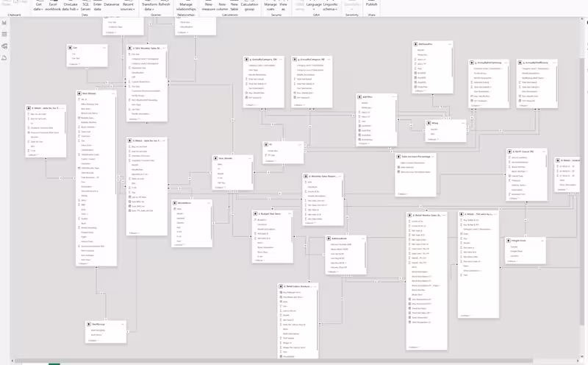This screenshot has height=365, width=588.
Task: Click the left scroll arrow under the canvas
Action: click(x=12, y=361)
